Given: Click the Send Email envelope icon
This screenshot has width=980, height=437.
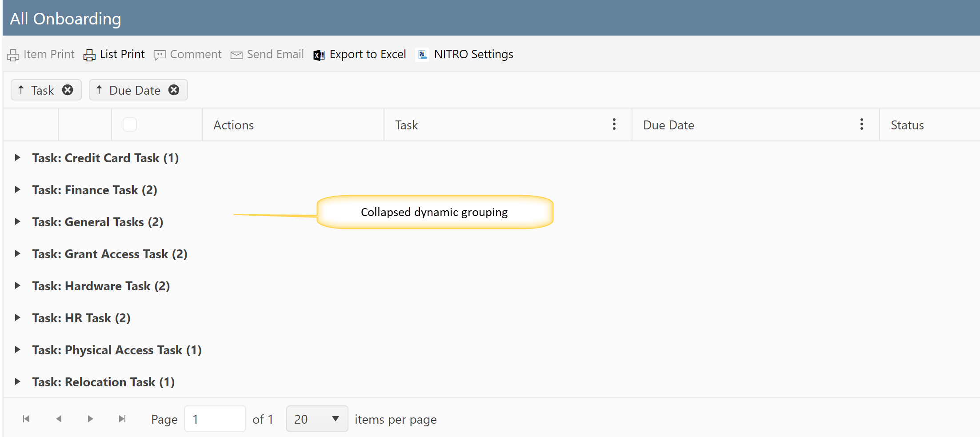Looking at the screenshot, I should (x=236, y=55).
